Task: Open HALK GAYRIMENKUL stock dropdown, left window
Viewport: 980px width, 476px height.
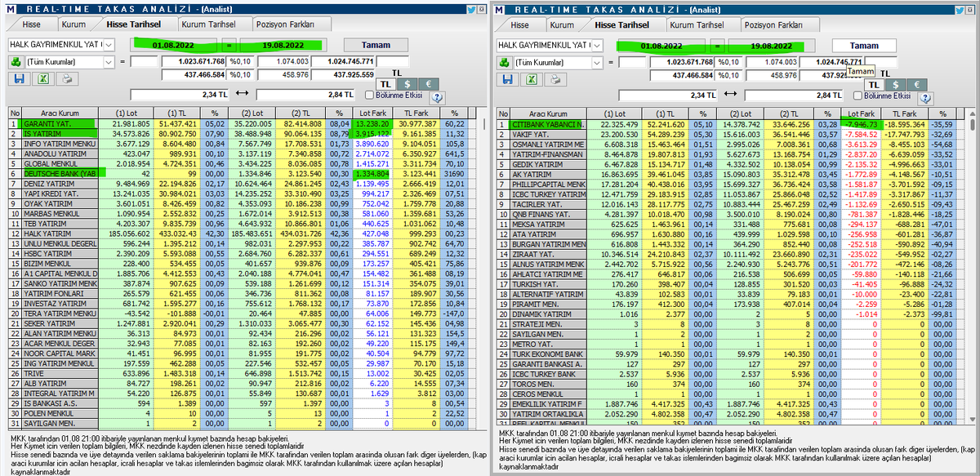Action: [x=109, y=44]
